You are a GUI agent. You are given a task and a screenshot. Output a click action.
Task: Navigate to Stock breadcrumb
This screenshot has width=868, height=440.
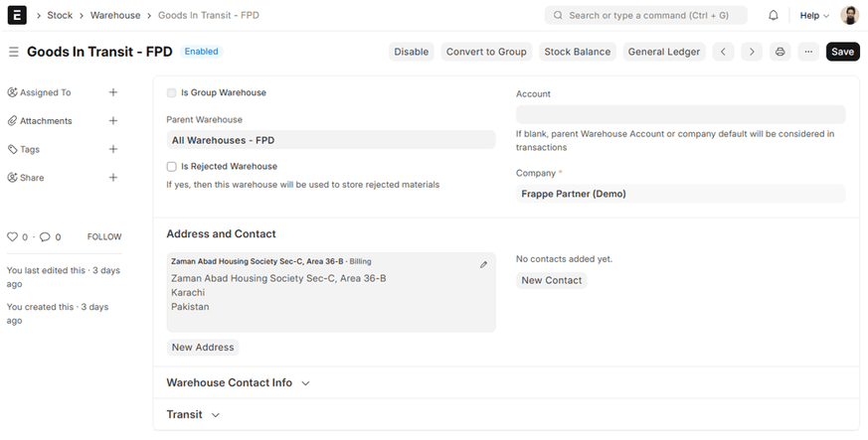(60, 16)
